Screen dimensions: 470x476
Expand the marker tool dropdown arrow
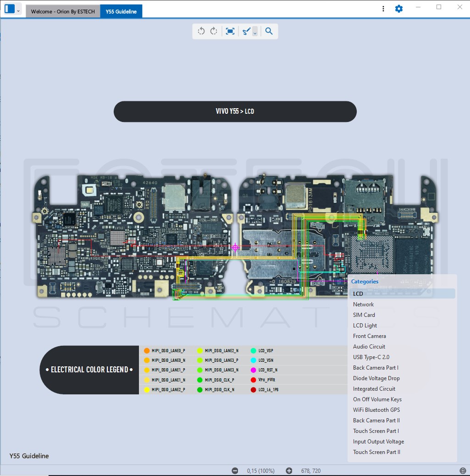coord(255,32)
